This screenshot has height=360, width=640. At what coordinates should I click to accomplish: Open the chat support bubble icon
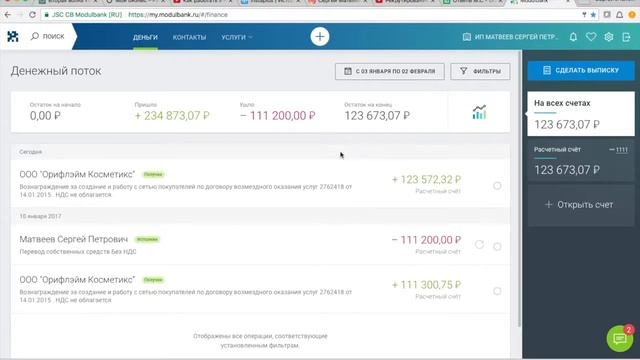pos(620,338)
